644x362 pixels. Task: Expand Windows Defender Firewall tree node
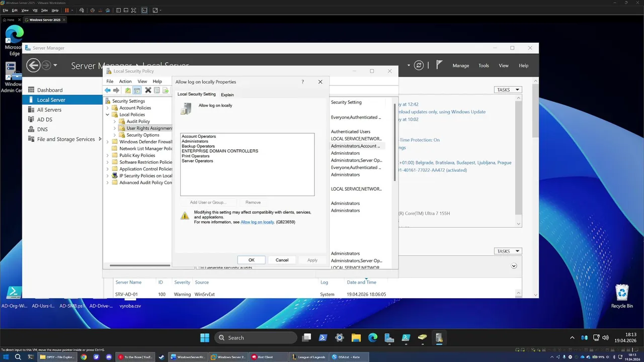coord(108,142)
